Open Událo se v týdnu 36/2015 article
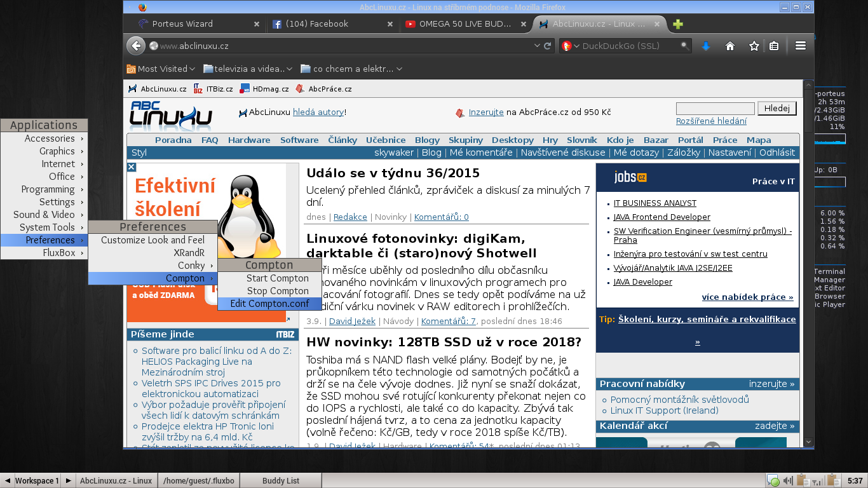Screen dimensions: 868x488 tap(393, 173)
